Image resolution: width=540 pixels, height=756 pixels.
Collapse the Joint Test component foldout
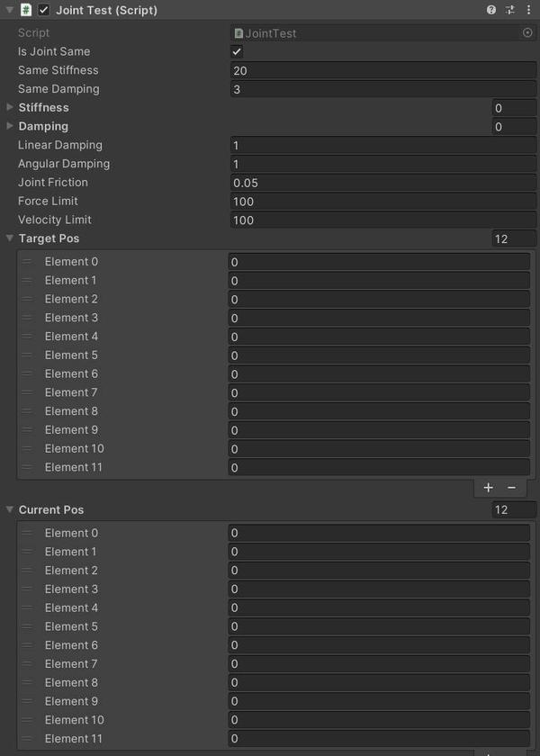coord(9,10)
